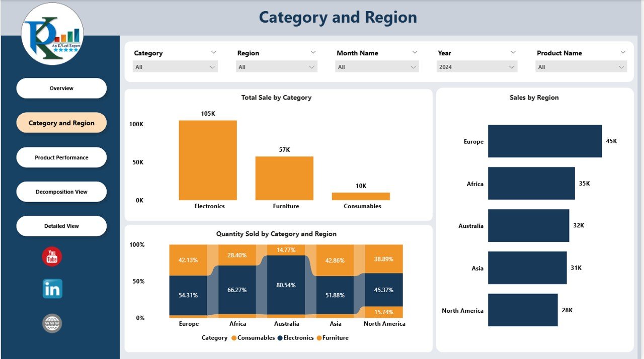Go to the Overview page
Image resolution: width=644 pixels, height=359 pixels.
61,88
